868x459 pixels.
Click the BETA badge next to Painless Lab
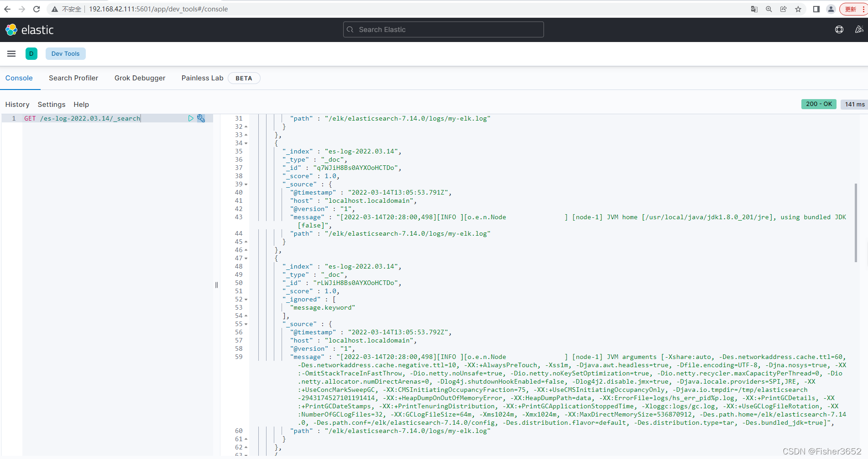(244, 78)
